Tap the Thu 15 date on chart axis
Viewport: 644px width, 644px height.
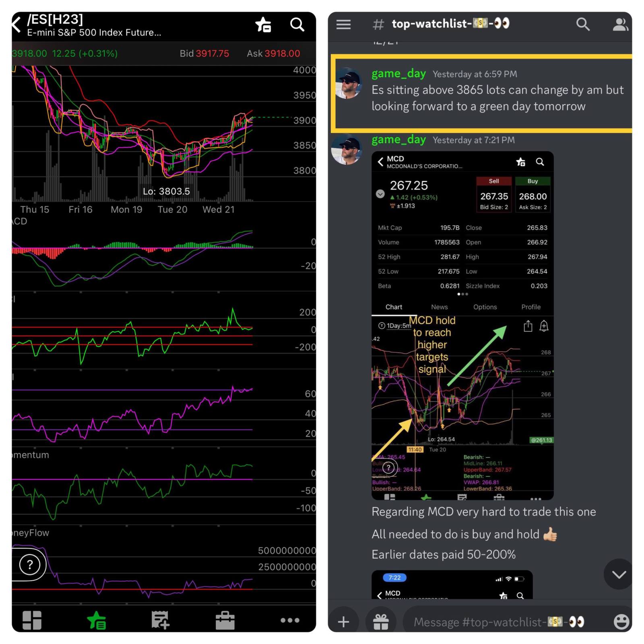[35, 209]
